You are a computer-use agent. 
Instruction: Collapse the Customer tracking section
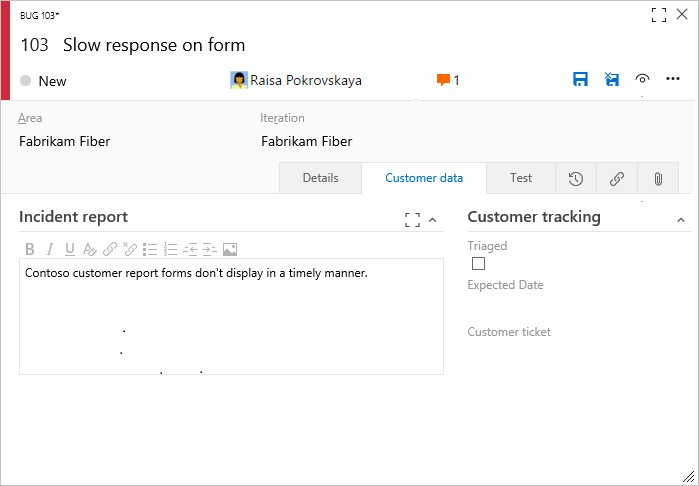click(681, 219)
